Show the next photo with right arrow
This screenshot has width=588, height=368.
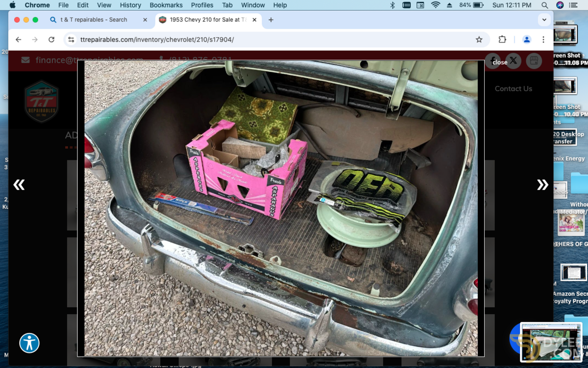click(542, 184)
